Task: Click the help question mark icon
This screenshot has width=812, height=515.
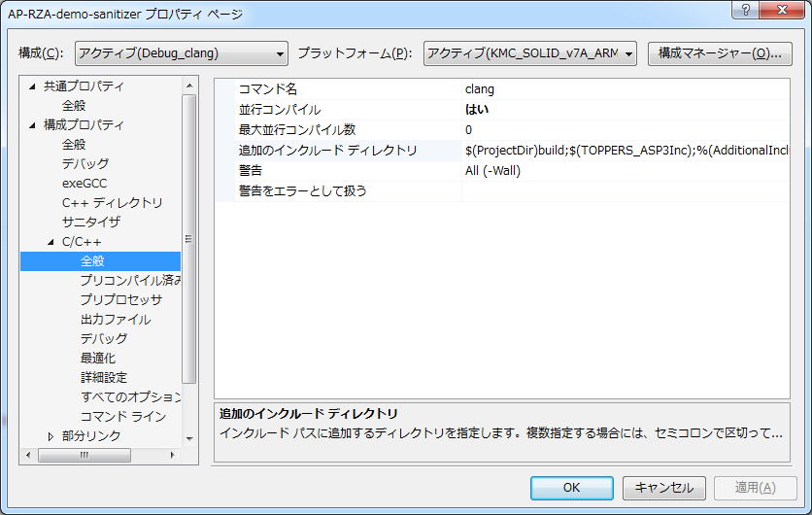Action: click(x=746, y=11)
